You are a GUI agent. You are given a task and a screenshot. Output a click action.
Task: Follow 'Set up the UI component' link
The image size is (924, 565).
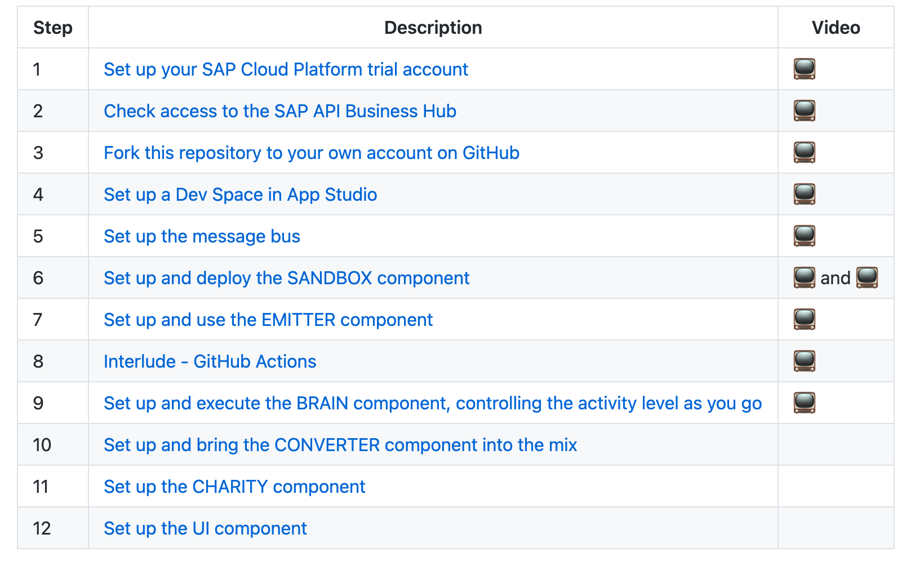(205, 528)
